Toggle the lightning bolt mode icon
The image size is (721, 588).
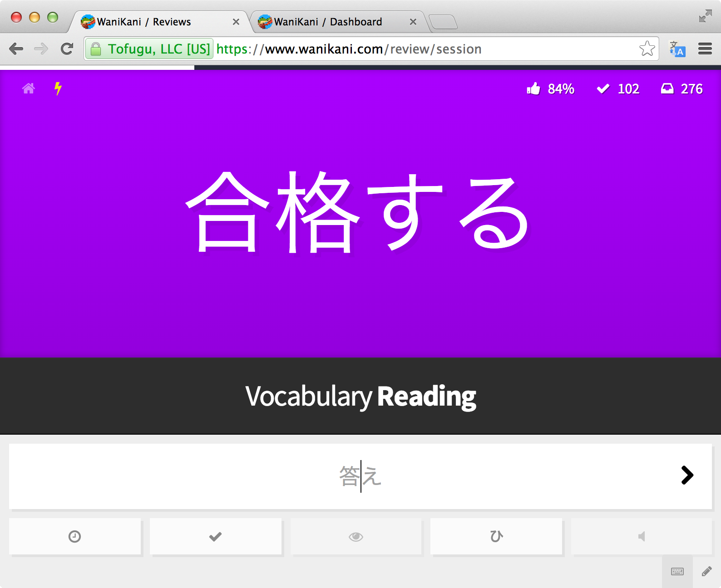click(58, 88)
